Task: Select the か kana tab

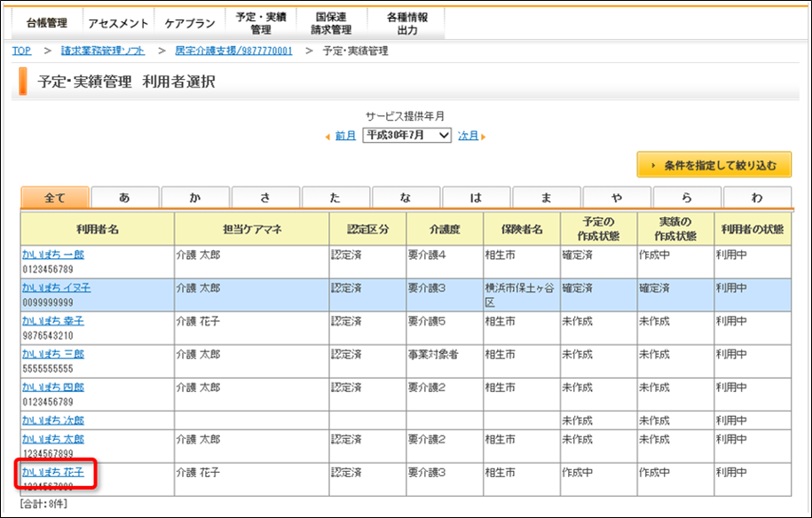Action: pyautogui.click(x=195, y=198)
